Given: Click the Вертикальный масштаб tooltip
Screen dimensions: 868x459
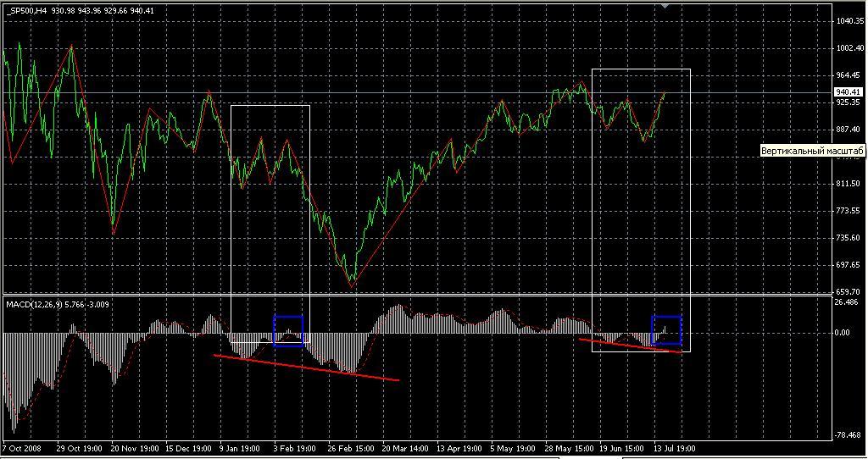Looking at the screenshot, I should (812, 151).
